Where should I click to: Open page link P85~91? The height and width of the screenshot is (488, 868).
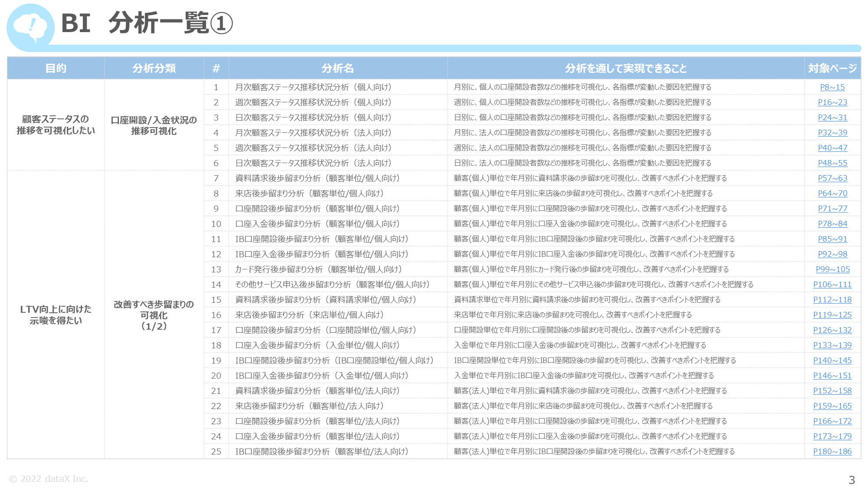[832, 239]
